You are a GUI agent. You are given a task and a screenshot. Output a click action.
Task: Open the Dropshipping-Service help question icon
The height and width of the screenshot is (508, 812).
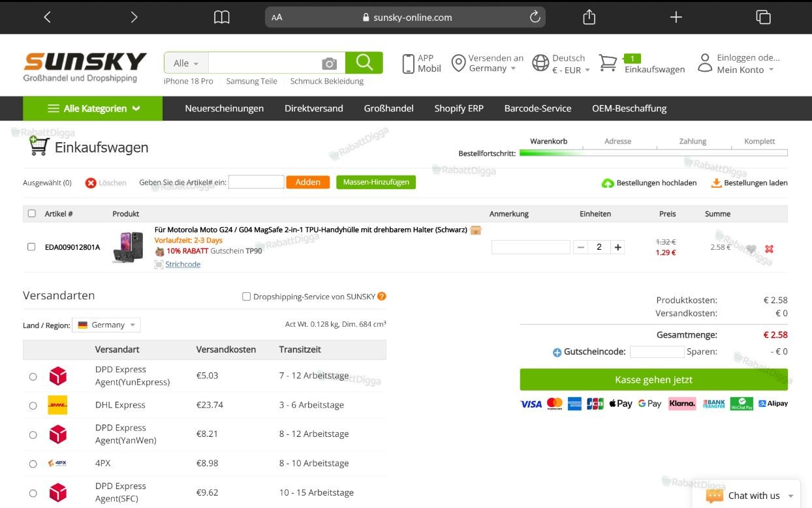(x=382, y=296)
